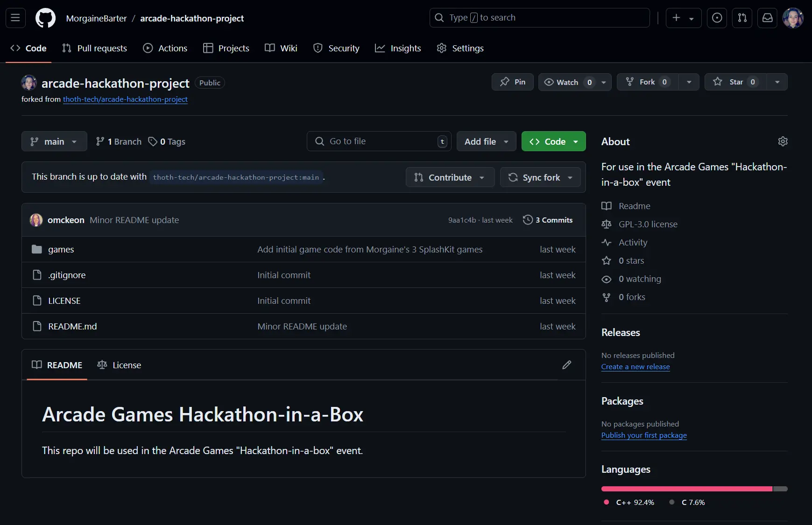Select the README tab in file panel
Screen dimensions: 812x525
point(57,365)
